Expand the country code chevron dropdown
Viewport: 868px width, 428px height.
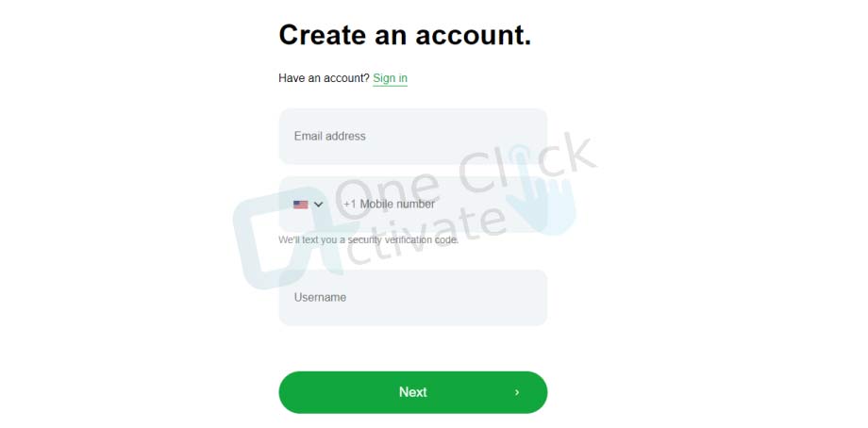point(318,205)
